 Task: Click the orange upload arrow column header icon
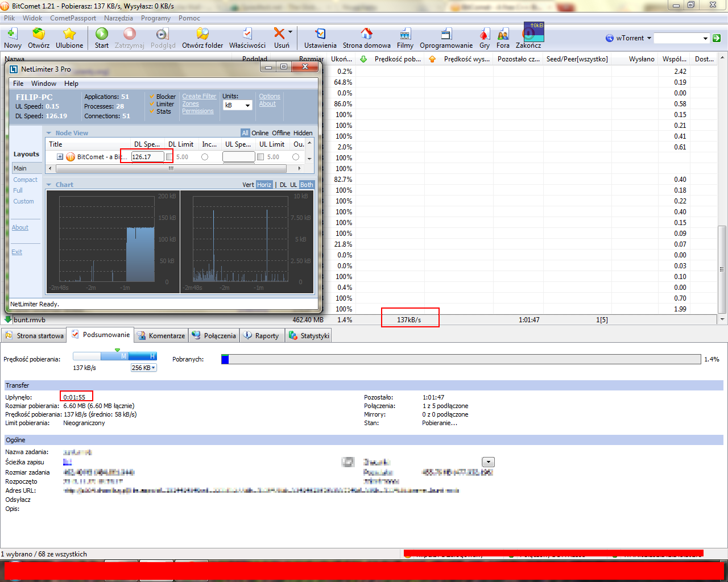tap(432, 59)
